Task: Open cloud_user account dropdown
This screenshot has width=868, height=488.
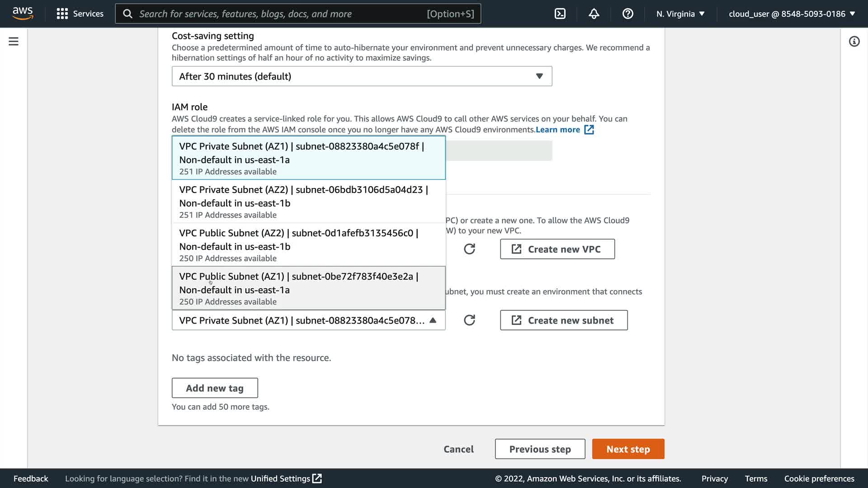Action: (792, 14)
